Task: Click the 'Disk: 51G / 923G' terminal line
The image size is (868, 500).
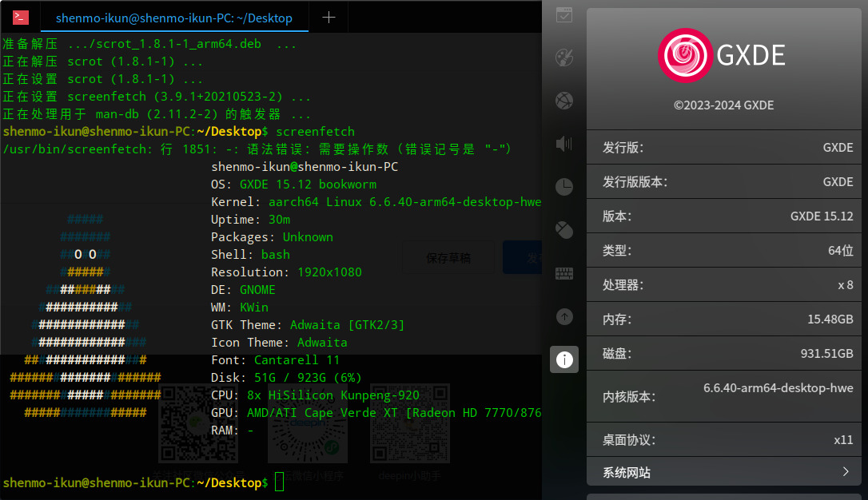Action: [x=286, y=378]
